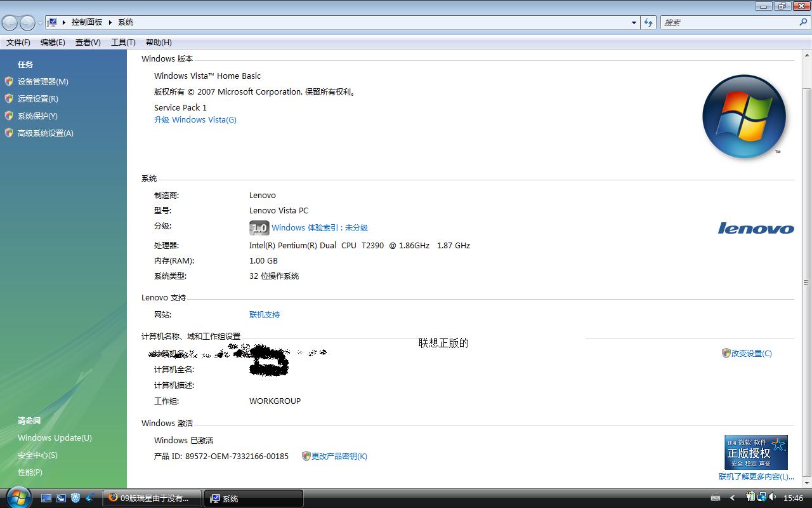Open the address bar history dropdown
This screenshot has width=812, height=508.
tap(634, 22)
